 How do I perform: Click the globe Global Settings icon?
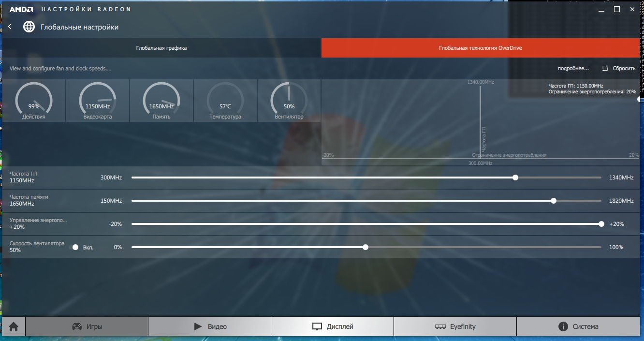pos(29,27)
